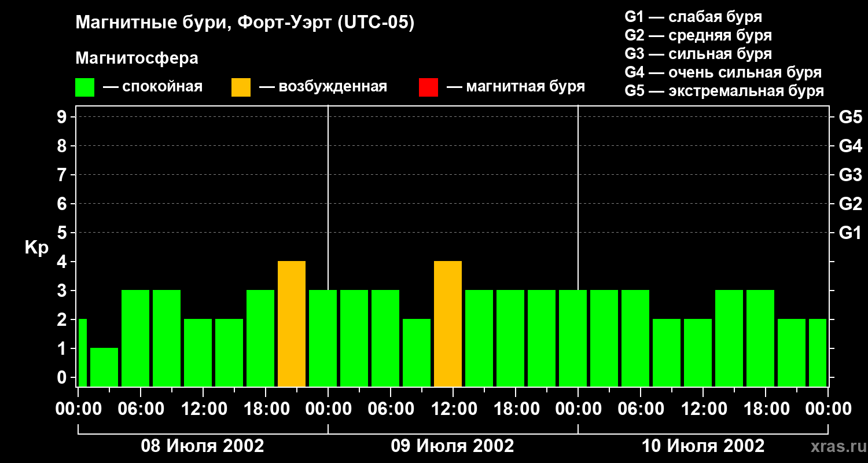Click the '12:00' tick label above 08 Июля
Screen dimensions: 868x463
(x=203, y=409)
